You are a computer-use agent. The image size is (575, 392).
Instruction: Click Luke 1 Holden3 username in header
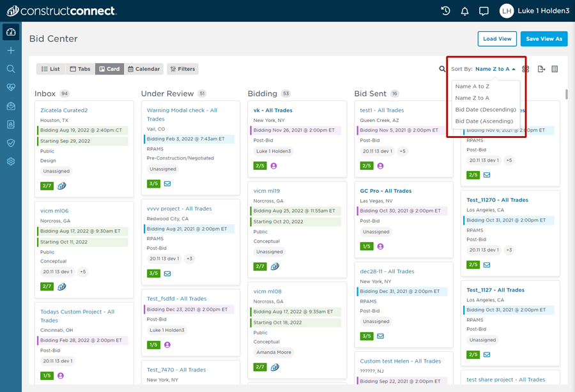click(x=544, y=11)
